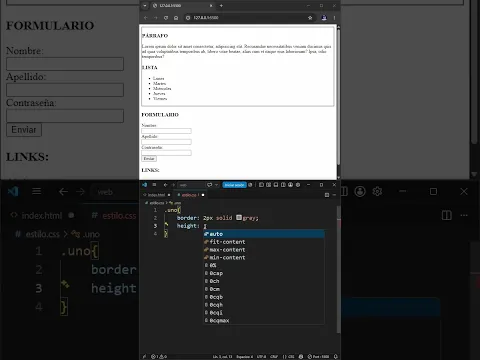480x360 pixels.
Task: Open the editor more actions icon
Action: pyautogui.click(x=334, y=195)
